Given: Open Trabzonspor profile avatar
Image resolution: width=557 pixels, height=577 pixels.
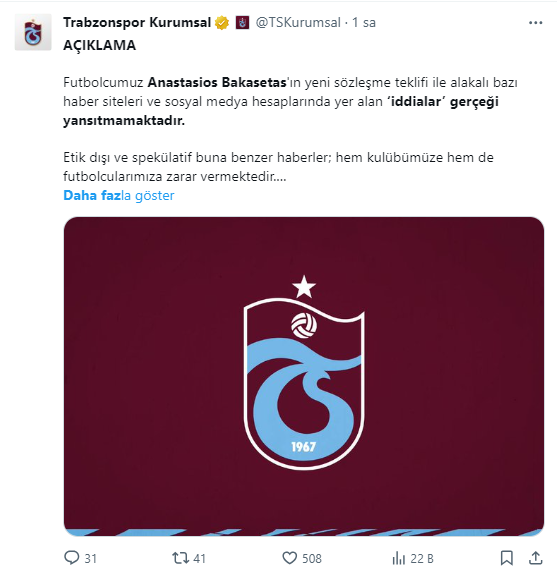Looking at the screenshot, I should coord(33,32).
